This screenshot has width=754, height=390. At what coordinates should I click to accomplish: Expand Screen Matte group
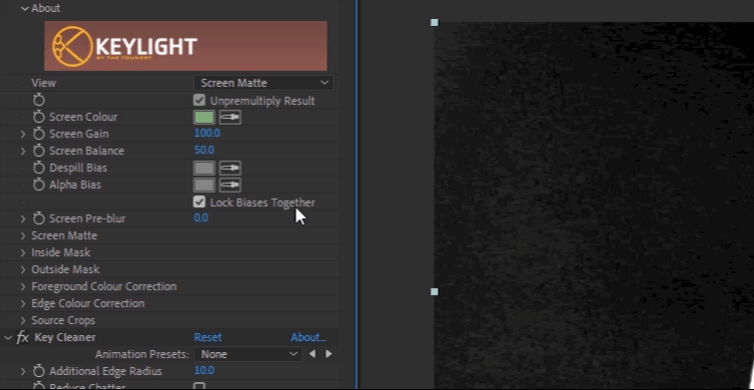(23, 236)
